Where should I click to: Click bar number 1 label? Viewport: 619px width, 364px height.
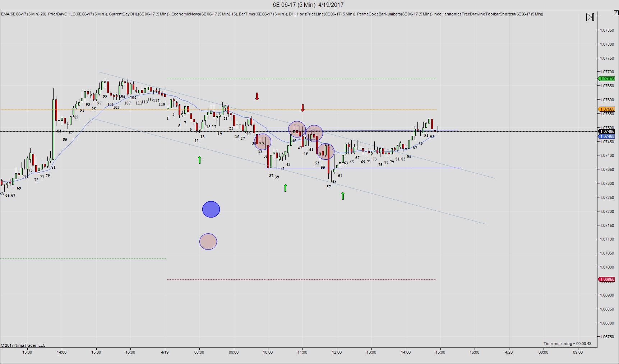click(167, 118)
